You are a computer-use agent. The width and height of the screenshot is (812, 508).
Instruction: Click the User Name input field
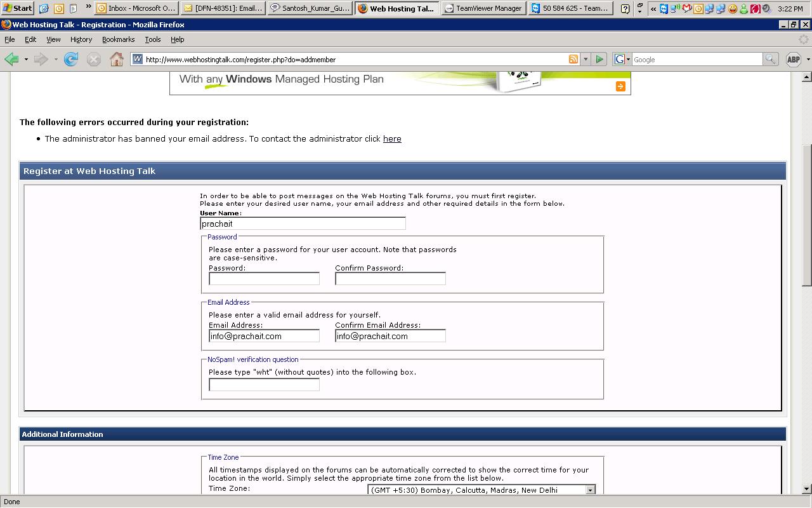[x=303, y=224]
